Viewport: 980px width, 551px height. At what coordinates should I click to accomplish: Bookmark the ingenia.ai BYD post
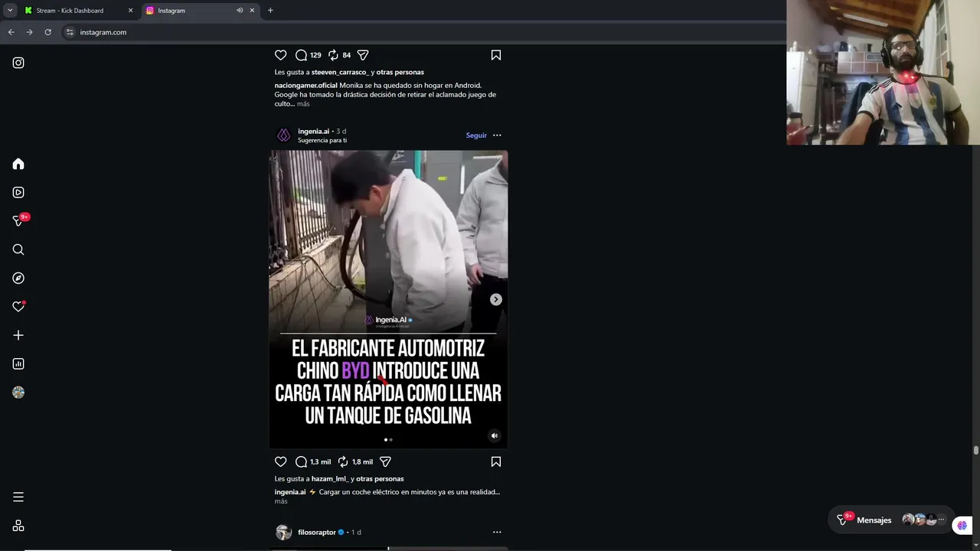click(x=496, y=461)
